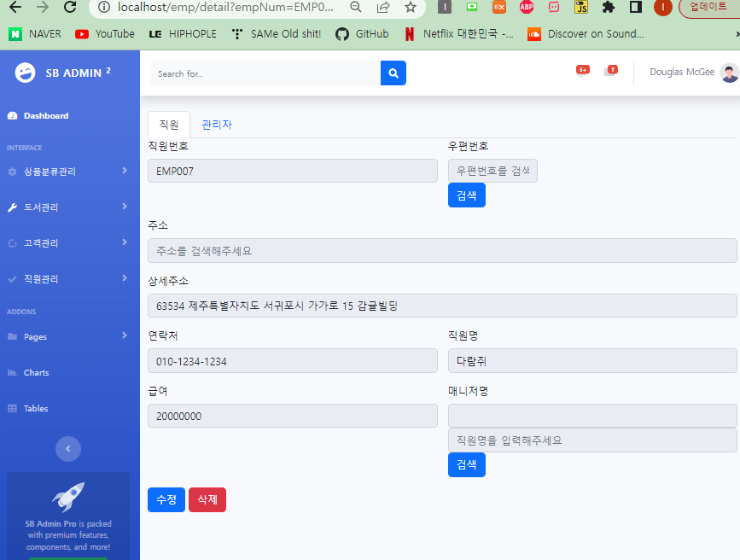Switch to the 관리자 tab
This screenshot has width=740, height=560.
coord(217,125)
